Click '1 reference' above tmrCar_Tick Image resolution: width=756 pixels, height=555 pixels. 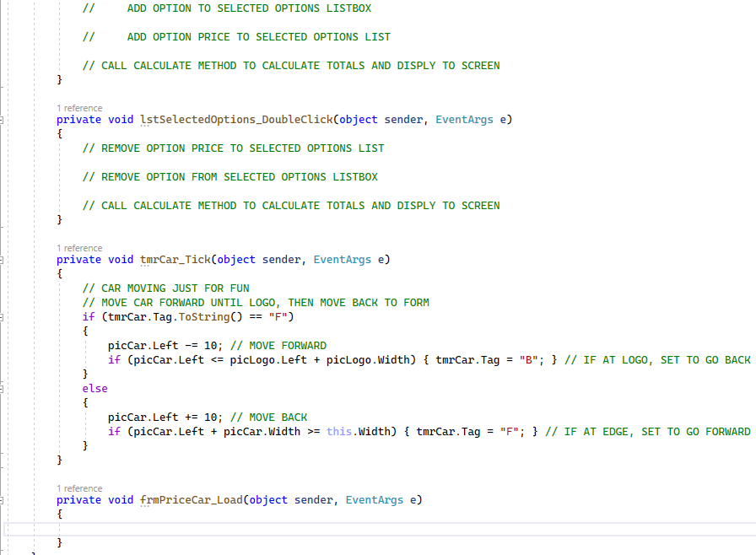click(x=79, y=247)
